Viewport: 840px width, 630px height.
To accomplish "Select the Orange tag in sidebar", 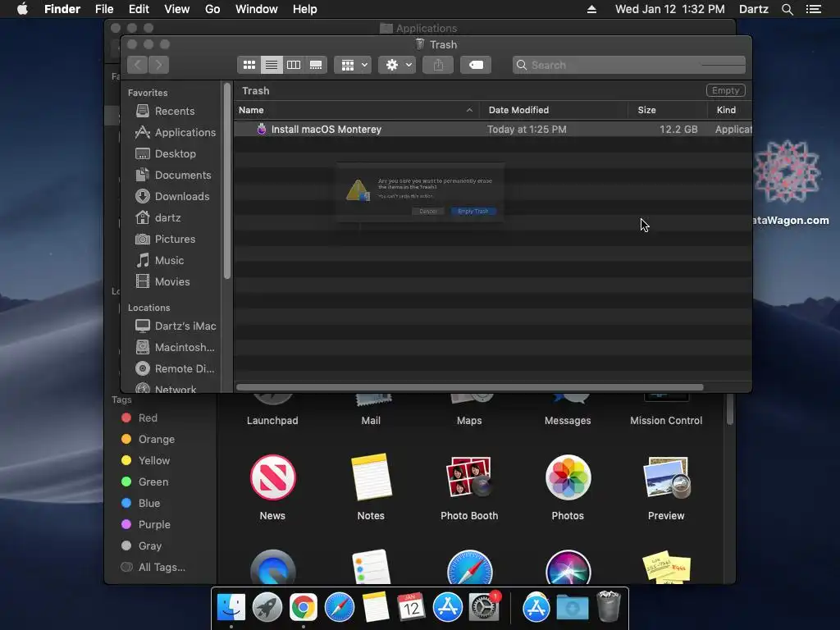I will coord(148,440).
